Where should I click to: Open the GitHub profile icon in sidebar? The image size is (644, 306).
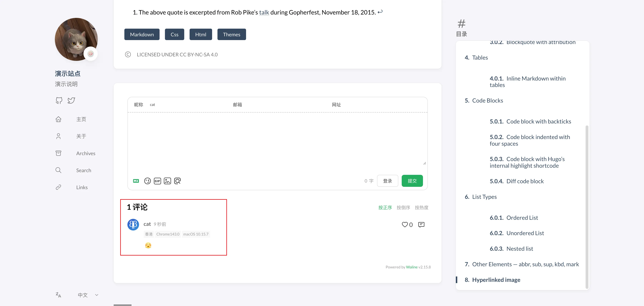59,100
